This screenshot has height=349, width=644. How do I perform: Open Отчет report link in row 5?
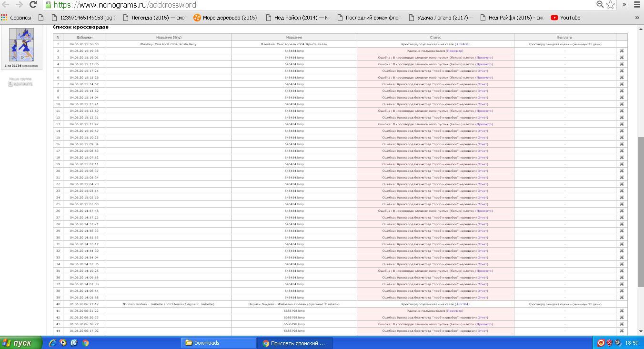click(x=482, y=70)
